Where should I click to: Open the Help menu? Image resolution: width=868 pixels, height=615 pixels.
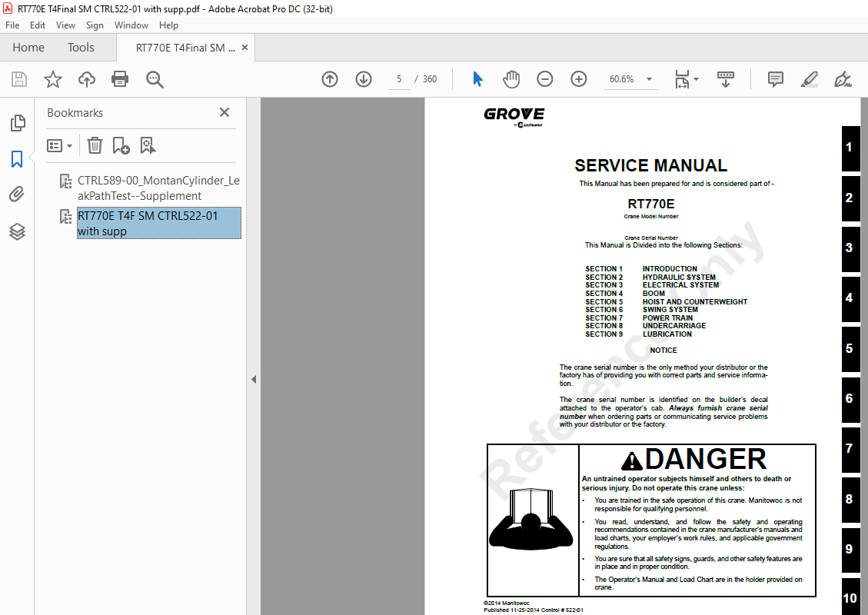168,25
